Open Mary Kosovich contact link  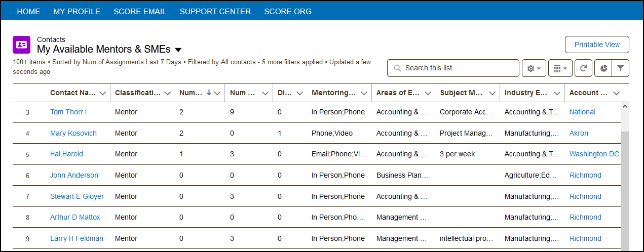click(x=73, y=133)
